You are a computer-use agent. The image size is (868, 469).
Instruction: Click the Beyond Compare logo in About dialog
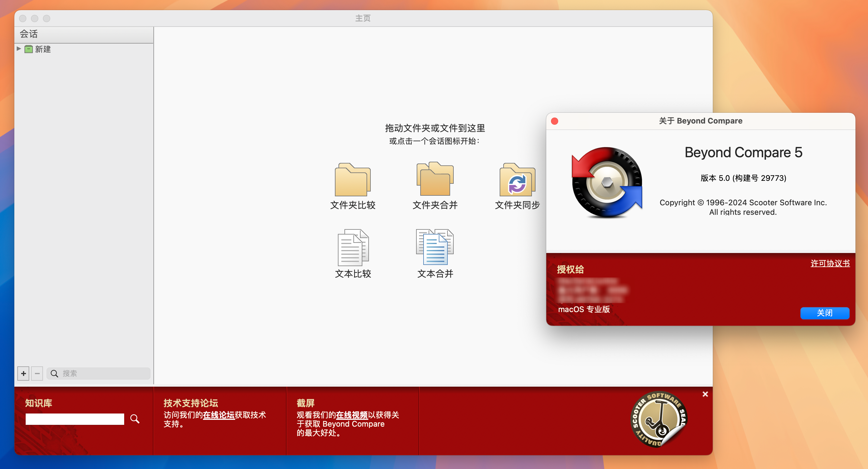pyautogui.click(x=607, y=182)
